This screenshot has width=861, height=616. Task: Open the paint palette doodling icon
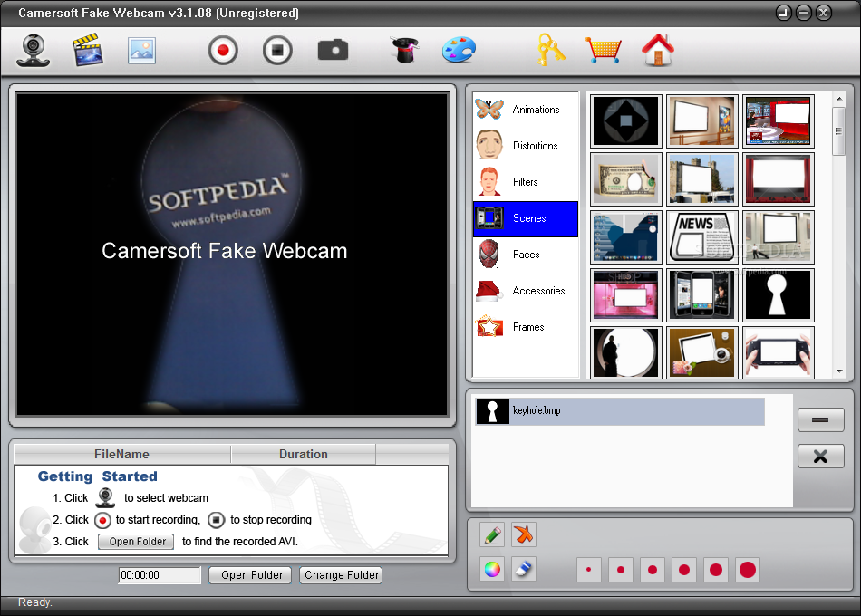(460, 50)
